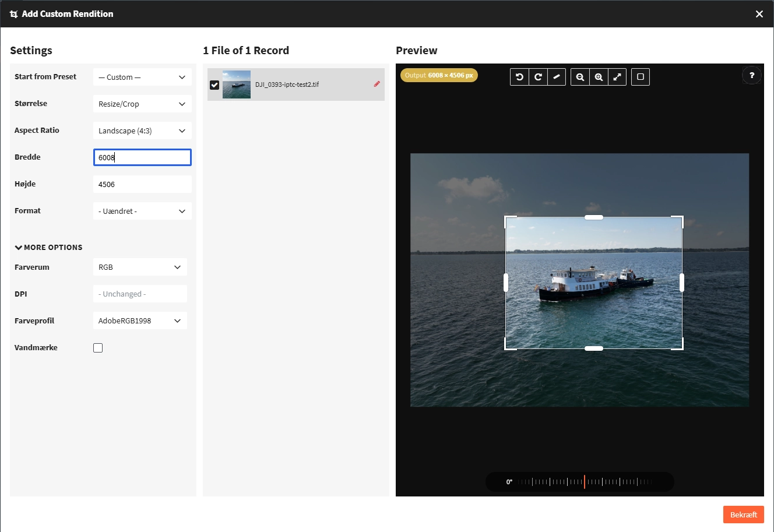Viewport: 774px width, 532px height.
Task: Click the red pencil edit icon on the file
Action: [377, 84]
